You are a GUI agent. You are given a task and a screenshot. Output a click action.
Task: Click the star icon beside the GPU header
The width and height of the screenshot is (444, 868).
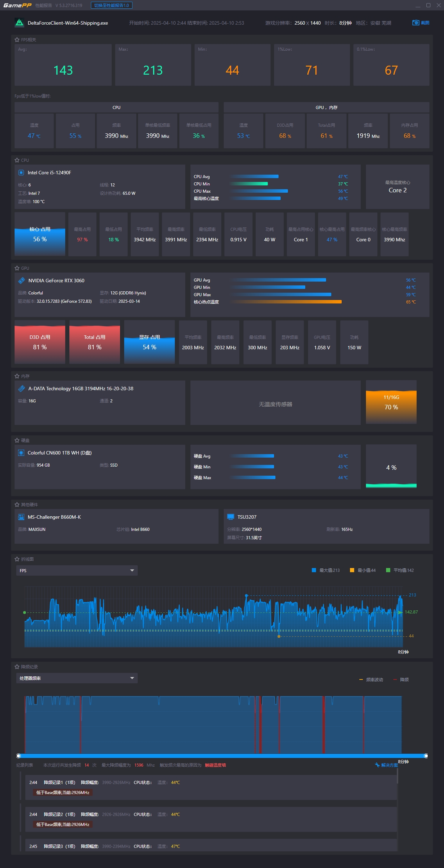click(x=17, y=268)
